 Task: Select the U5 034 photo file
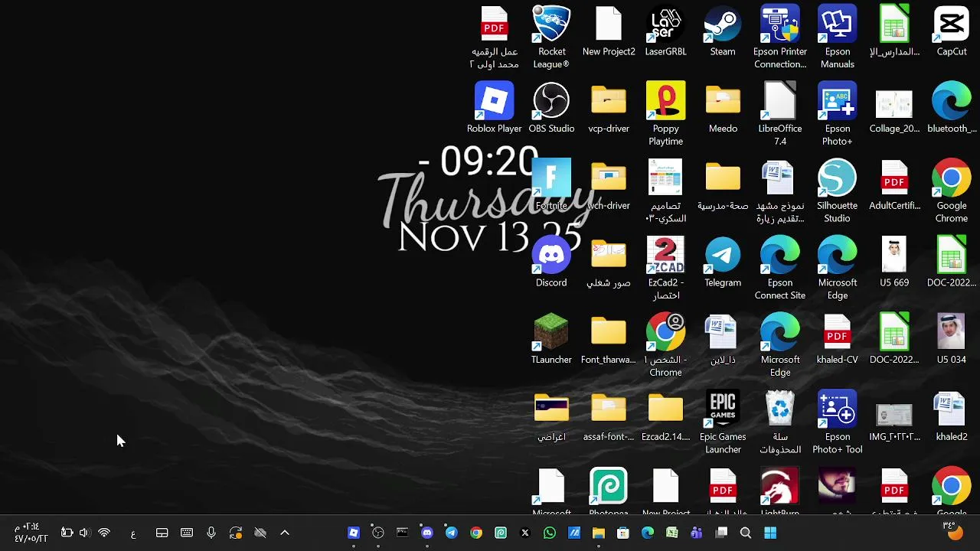tap(952, 338)
